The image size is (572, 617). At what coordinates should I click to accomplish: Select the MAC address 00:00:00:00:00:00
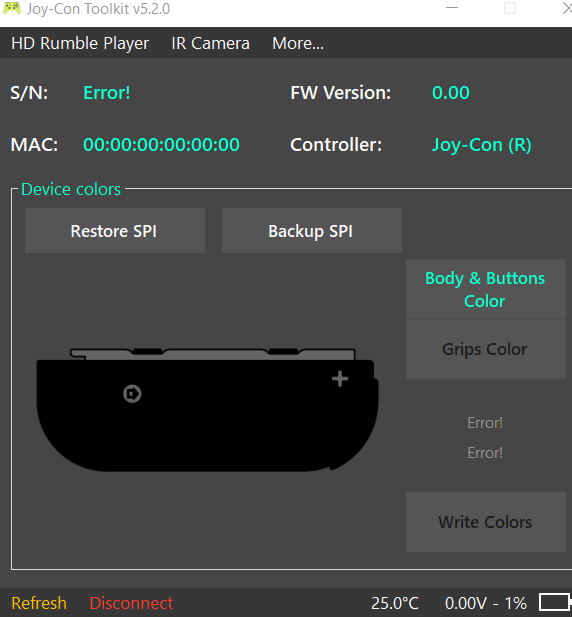click(x=161, y=145)
